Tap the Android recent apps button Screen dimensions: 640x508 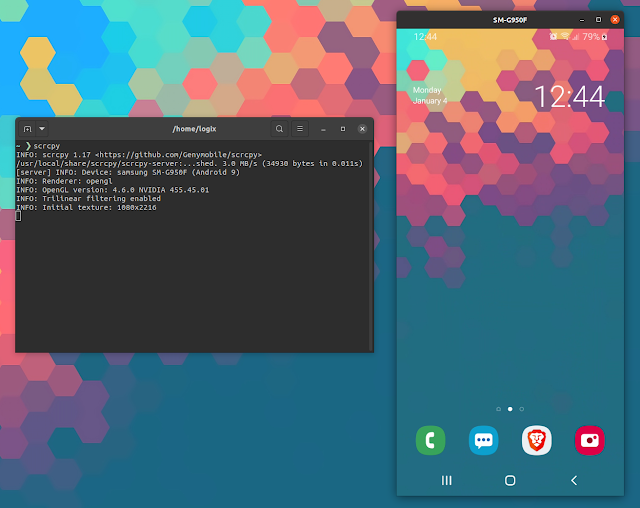[447, 480]
